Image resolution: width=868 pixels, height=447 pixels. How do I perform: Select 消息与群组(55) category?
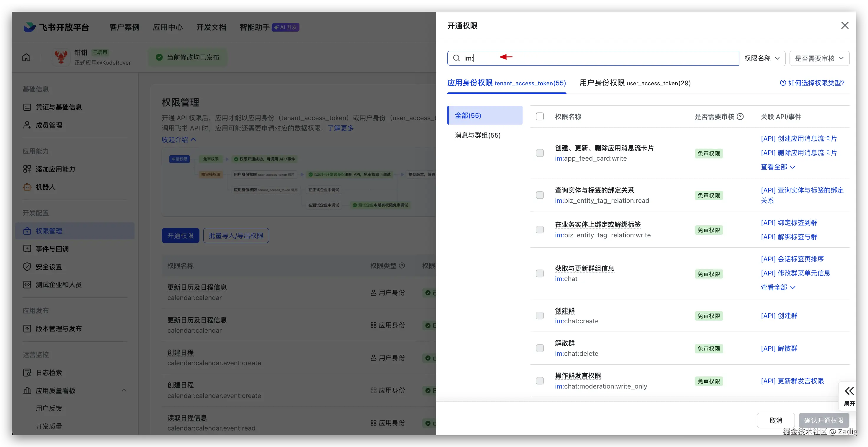[477, 135]
